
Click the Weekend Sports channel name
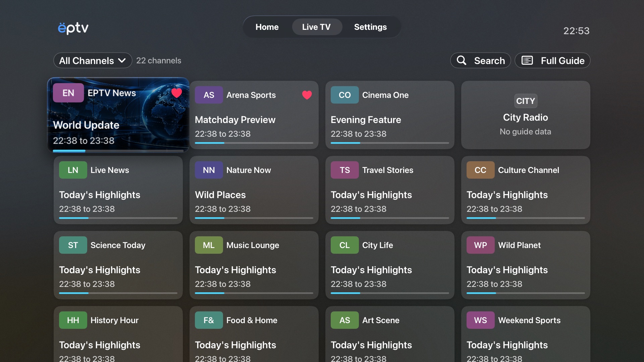pyautogui.click(x=529, y=320)
